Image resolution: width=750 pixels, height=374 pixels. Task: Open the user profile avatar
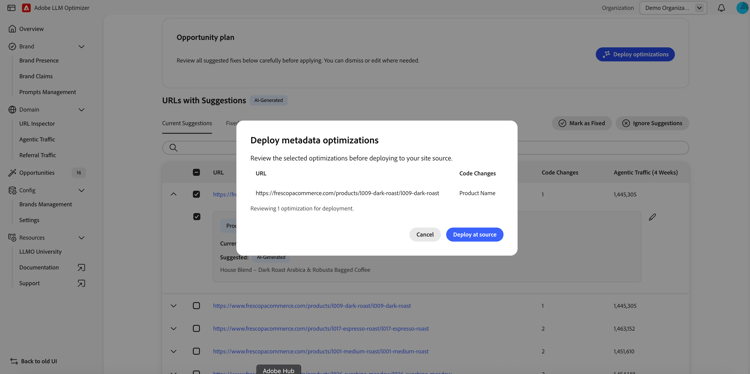click(x=742, y=8)
